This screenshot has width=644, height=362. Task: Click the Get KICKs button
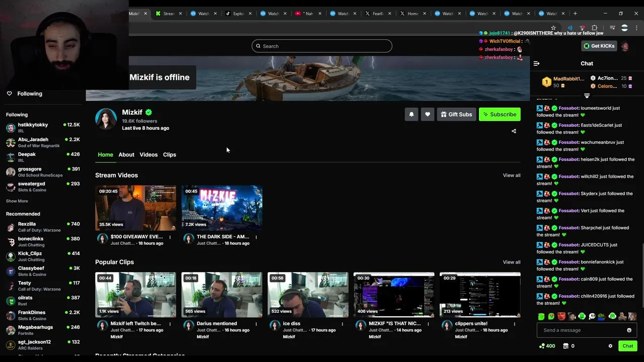pos(599,46)
